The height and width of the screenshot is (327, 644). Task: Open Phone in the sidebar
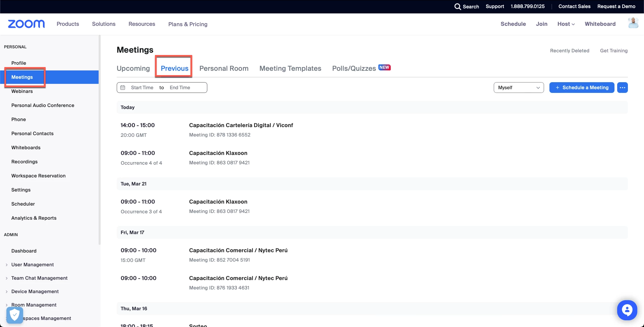[18, 119]
